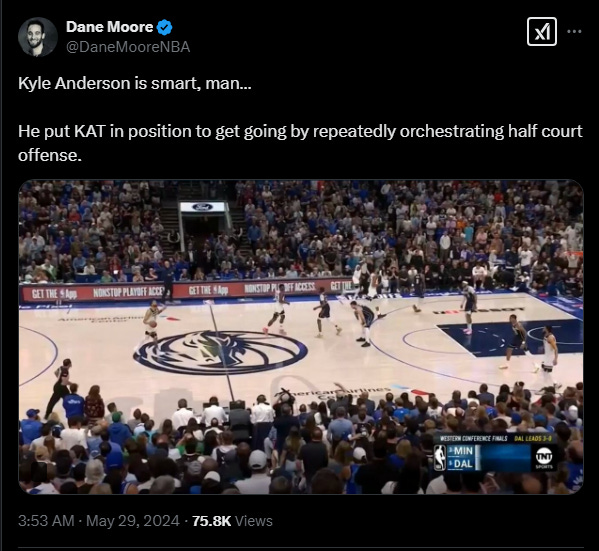Click the TNT Sports logo in video
599x551 pixels.
tap(544, 458)
